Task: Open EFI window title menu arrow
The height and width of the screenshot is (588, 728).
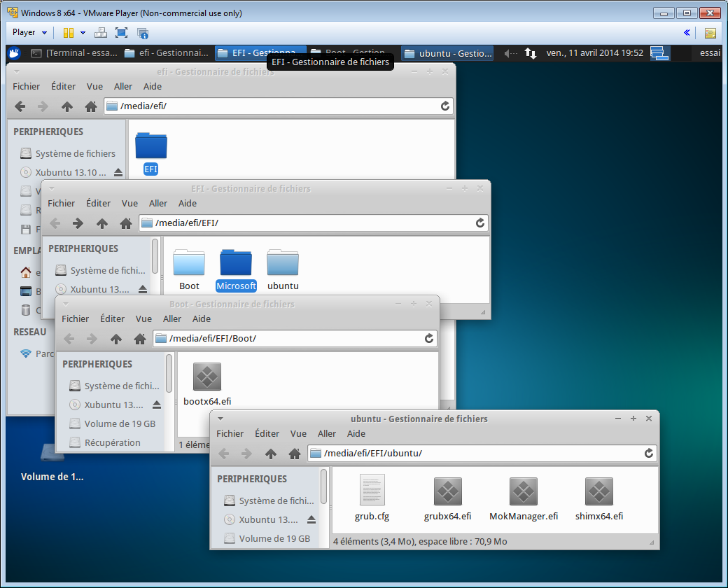Action: tap(52, 188)
